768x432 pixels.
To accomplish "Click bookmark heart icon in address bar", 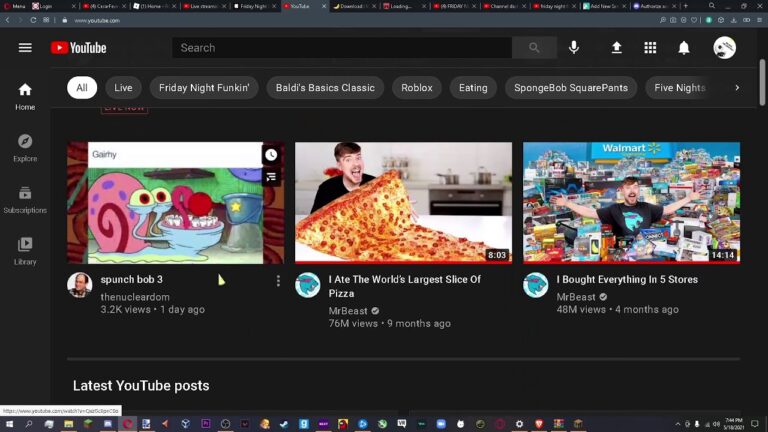I will point(694,20).
